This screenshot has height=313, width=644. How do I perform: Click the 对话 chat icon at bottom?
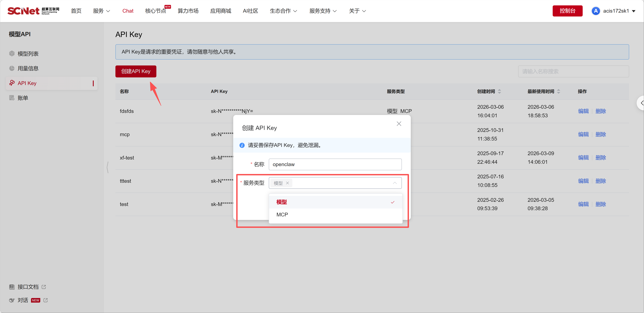(12, 300)
